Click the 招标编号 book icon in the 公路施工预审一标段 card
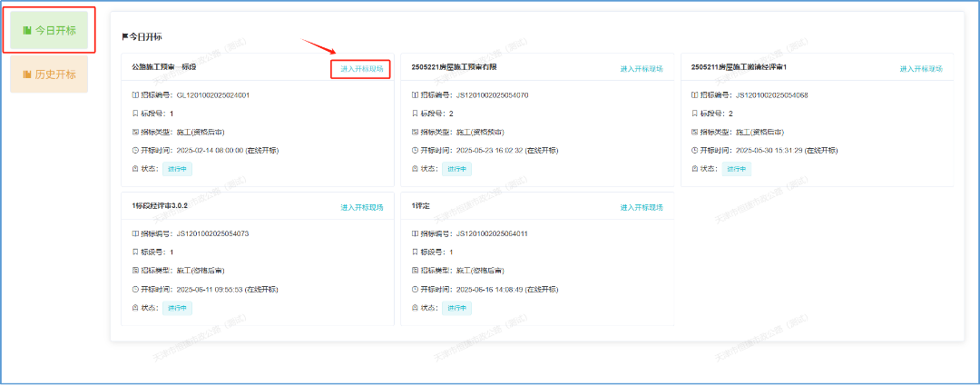This screenshot has height=386, width=980. tap(135, 95)
